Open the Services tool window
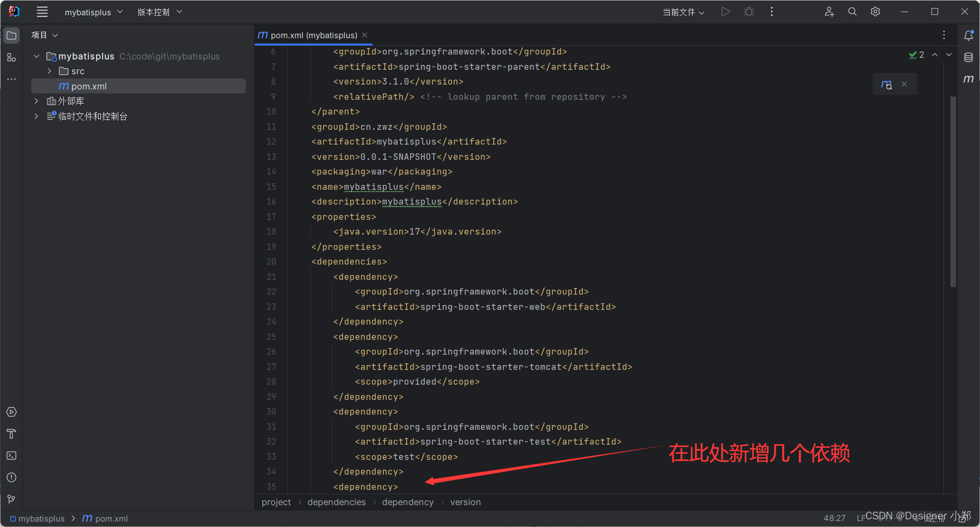980x527 pixels. (x=11, y=412)
